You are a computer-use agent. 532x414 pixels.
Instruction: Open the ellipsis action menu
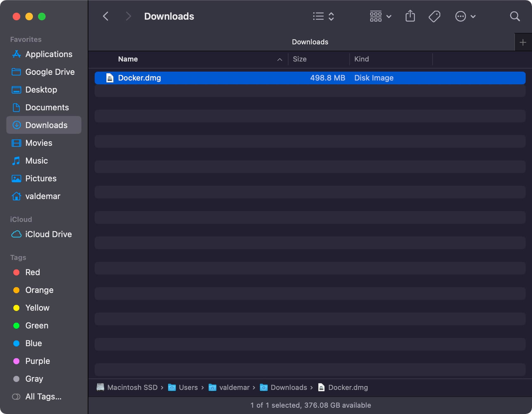coord(465,16)
